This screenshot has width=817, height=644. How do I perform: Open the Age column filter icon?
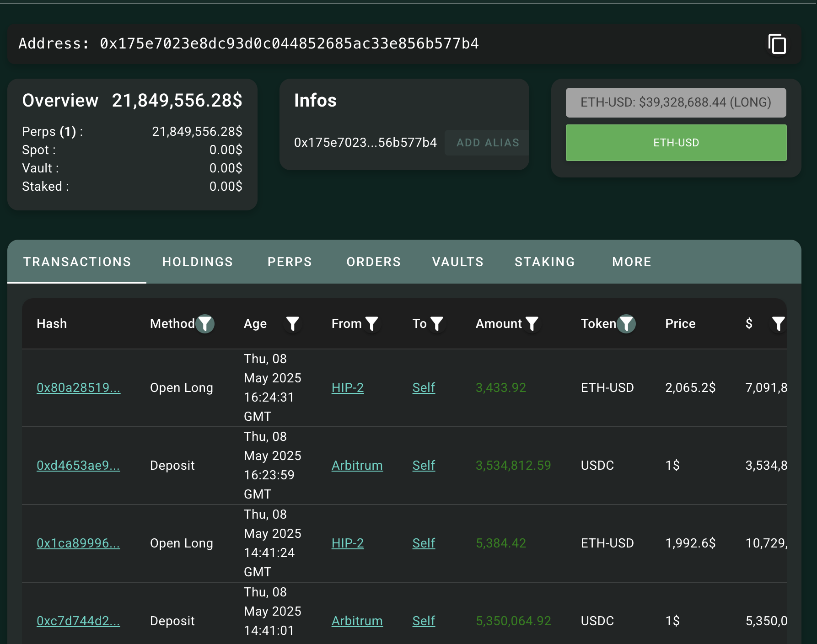(x=292, y=324)
